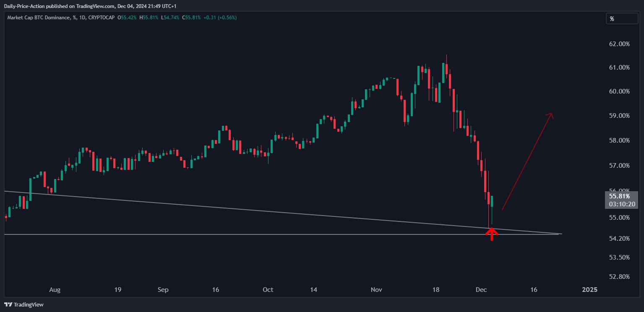
Task: Click the 57.00% axis label
Action: [x=619, y=166]
